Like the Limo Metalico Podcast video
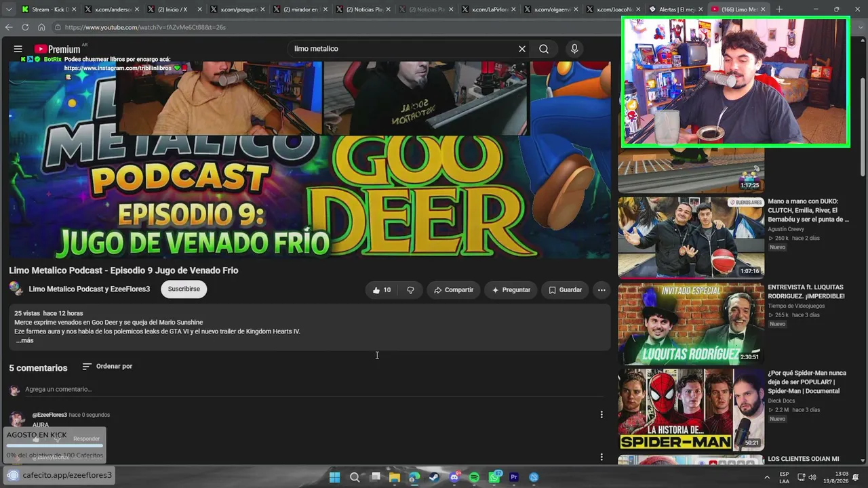 click(382, 290)
